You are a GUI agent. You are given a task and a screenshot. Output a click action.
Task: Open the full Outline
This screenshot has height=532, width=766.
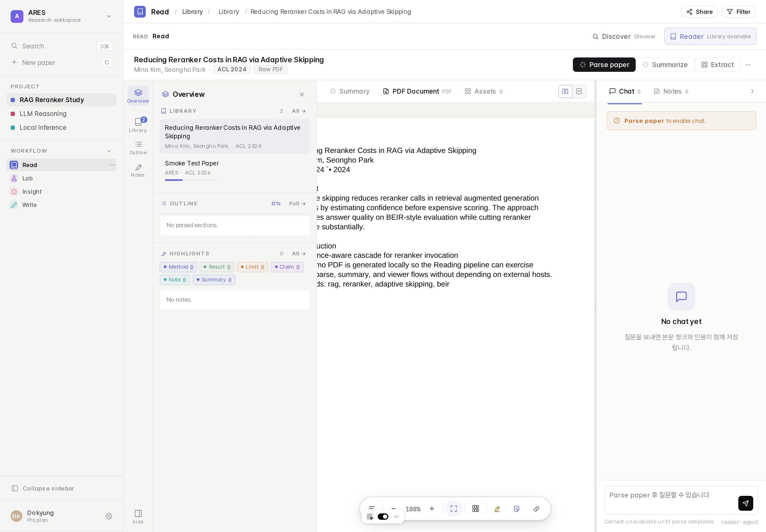pos(297,203)
